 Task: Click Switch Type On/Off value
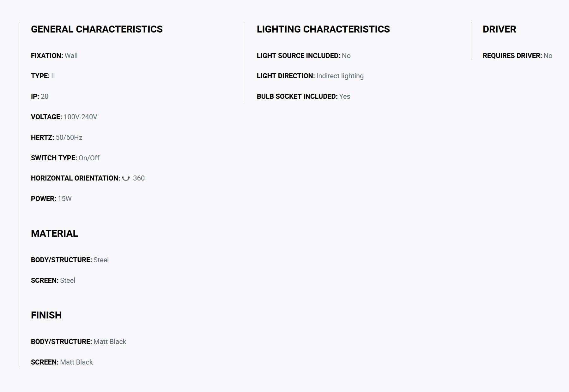point(89,158)
